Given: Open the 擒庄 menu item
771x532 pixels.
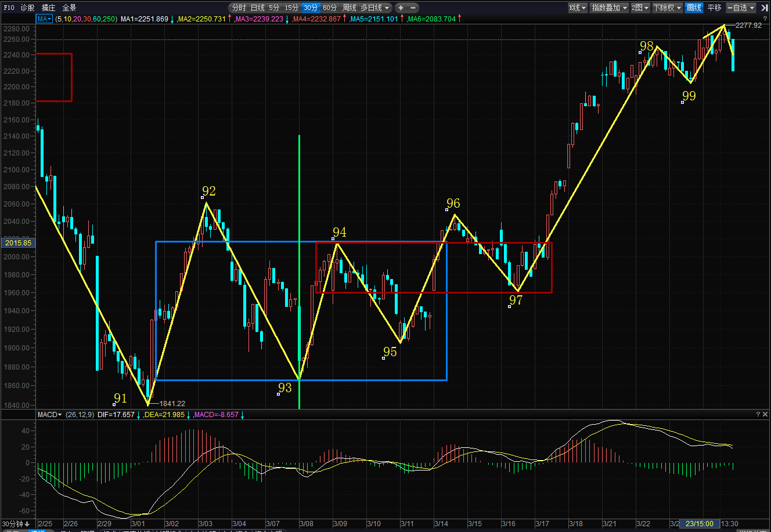Looking at the screenshot, I should [48, 8].
